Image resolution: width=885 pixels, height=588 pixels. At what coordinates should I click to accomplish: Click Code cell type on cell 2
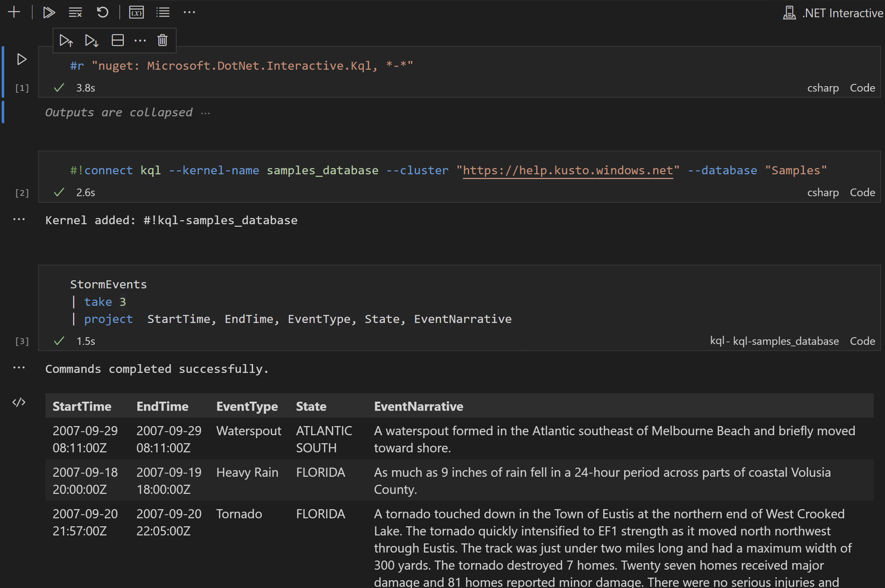click(x=862, y=193)
